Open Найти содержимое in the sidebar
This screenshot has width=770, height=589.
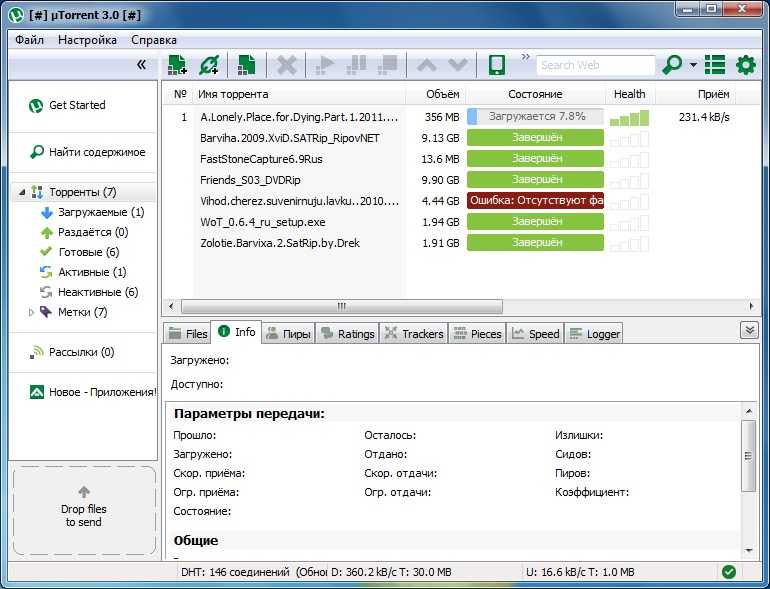coord(87,152)
